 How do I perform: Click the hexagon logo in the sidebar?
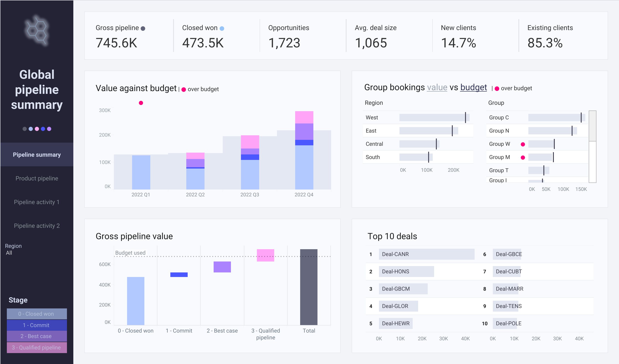(x=37, y=31)
